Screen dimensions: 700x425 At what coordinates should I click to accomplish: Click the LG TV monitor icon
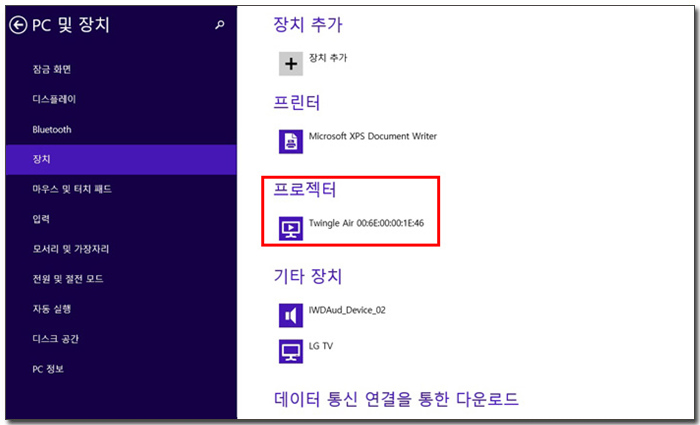291,351
